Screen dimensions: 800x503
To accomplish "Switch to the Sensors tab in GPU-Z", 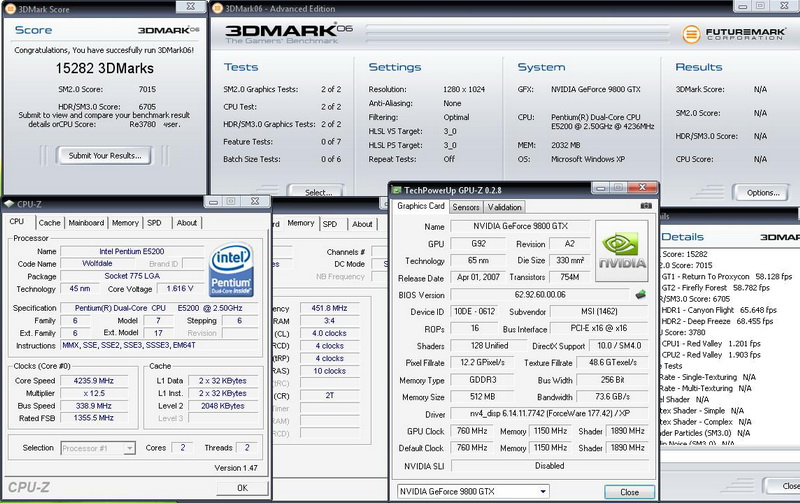I will (466, 207).
